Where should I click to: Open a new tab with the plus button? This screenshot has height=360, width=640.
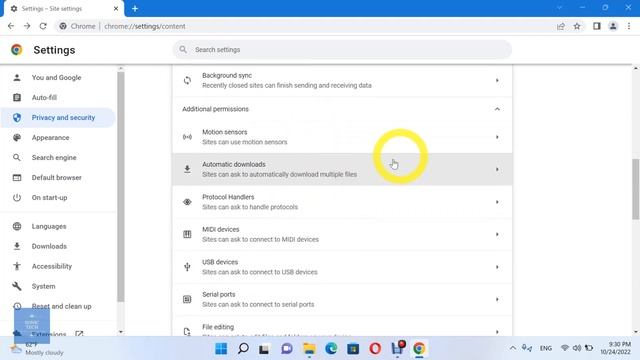(x=135, y=8)
